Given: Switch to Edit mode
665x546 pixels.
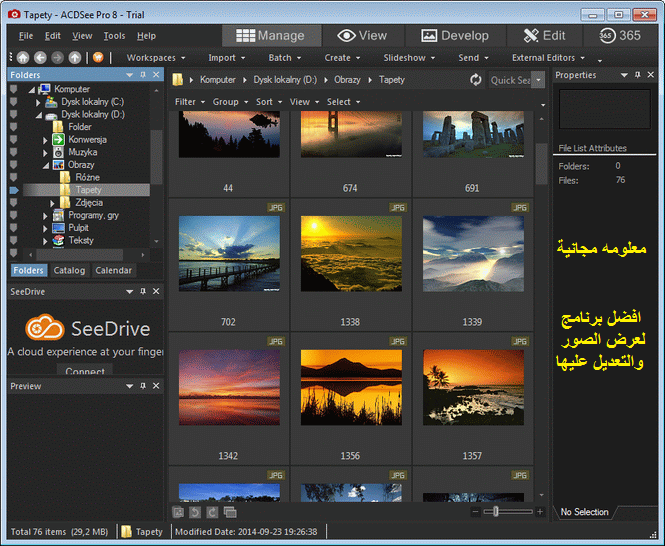Looking at the screenshot, I should (x=545, y=36).
